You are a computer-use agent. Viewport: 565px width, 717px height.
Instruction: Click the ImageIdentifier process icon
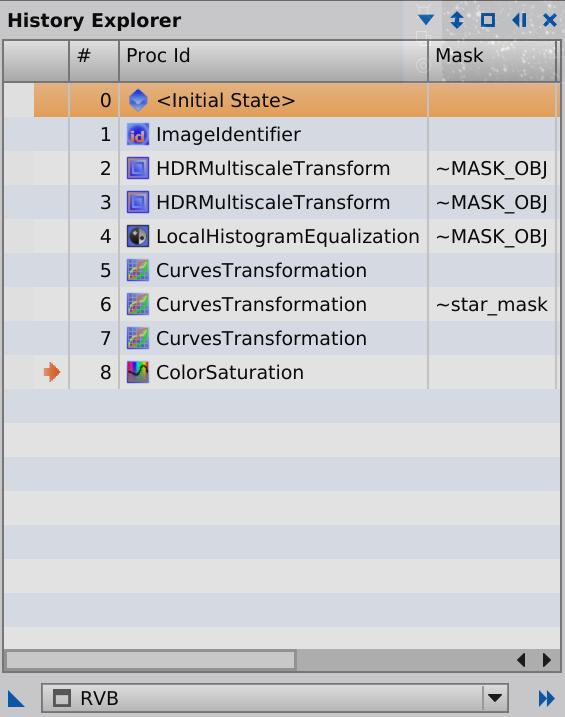click(138, 134)
